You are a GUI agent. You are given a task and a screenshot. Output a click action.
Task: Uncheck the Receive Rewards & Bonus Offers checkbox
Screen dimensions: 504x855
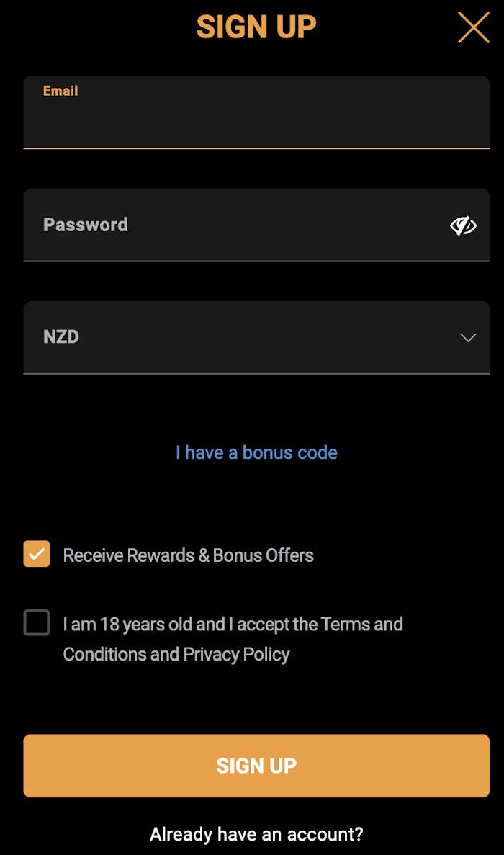coord(37,554)
